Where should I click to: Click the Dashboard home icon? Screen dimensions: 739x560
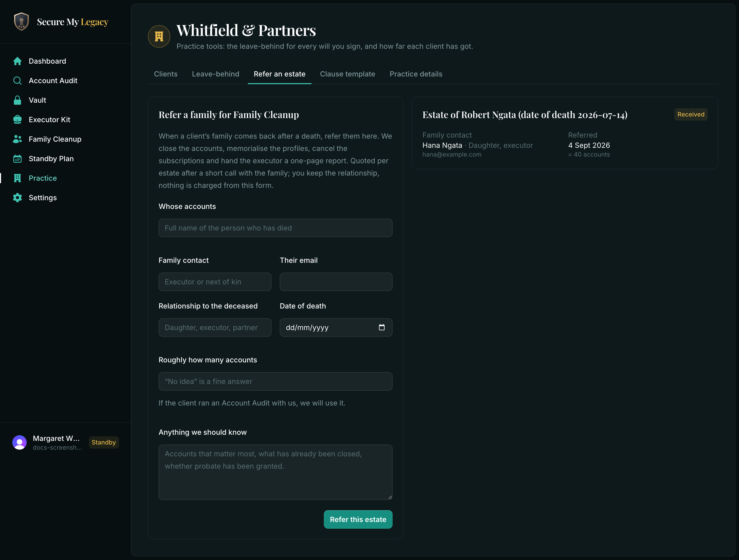coord(17,61)
